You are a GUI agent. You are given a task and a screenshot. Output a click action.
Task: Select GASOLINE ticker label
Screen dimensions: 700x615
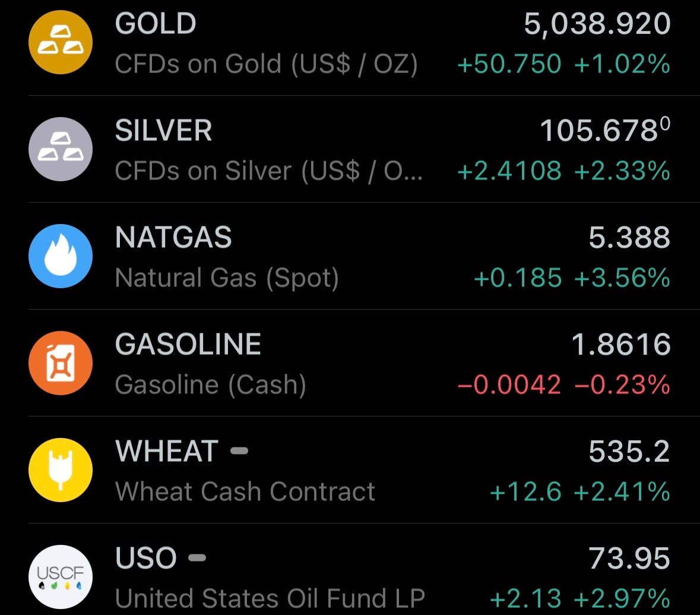[188, 345]
